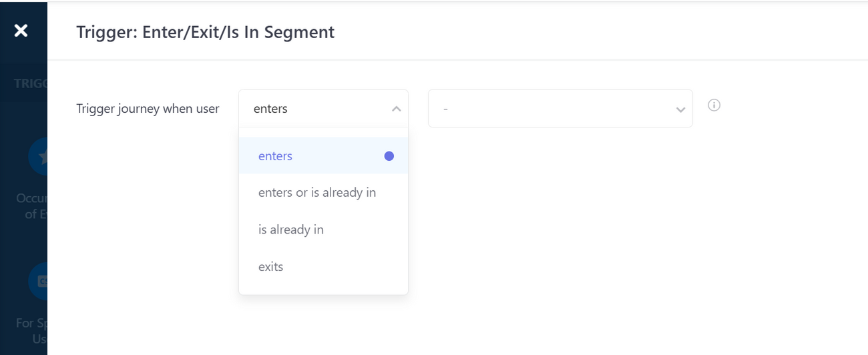Click the 'Occurrence of Event' label in sidebar
This screenshot has height=355, width=868.
click(31, 207)
